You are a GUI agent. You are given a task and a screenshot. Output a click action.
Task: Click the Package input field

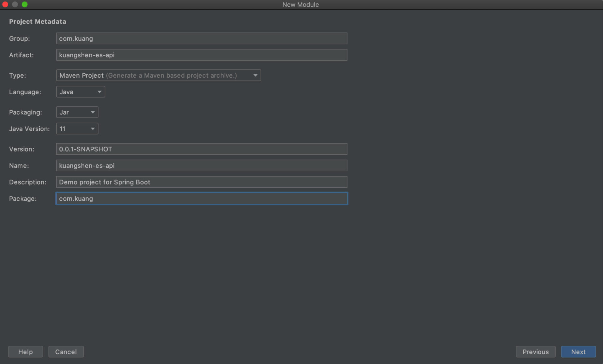click(201, 198)
